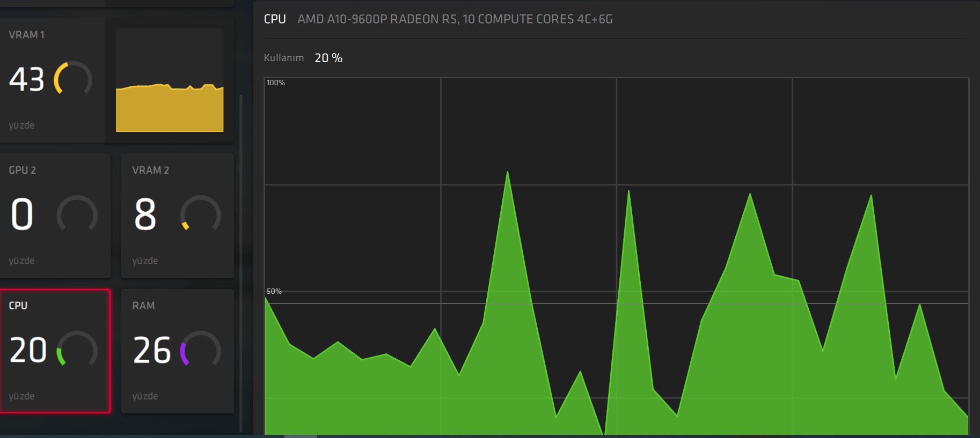This screenshot has width=980, height=438.
Task: Click the Kullanım 20 % value
Action: (x=328, y=58)
